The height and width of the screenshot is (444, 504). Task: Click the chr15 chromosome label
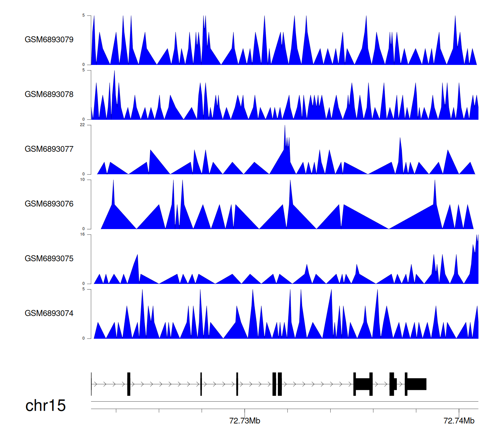[x=45, y=406]
